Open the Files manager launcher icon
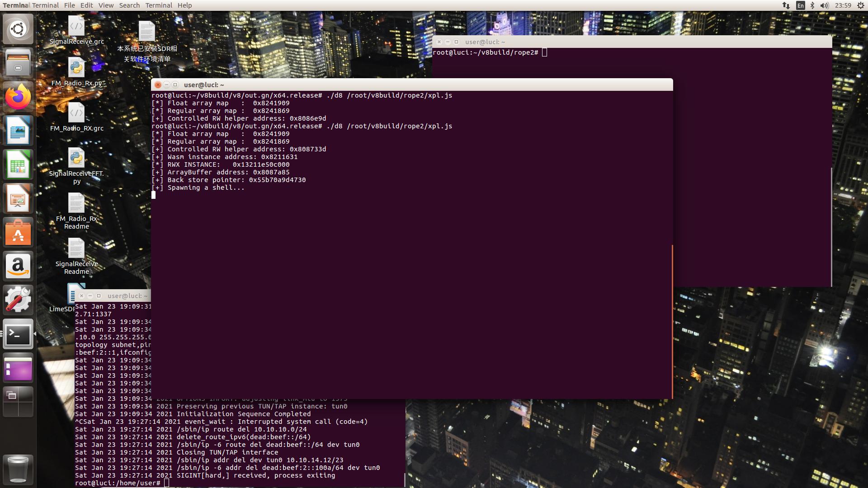Screen dimensions: 868x488 18,63
